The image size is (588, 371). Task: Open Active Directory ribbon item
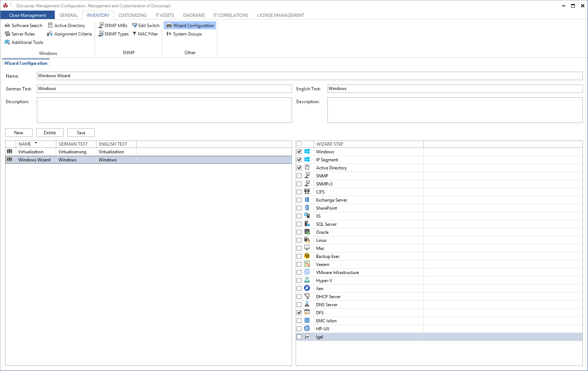pyautogui.click(x=67, y=26)
